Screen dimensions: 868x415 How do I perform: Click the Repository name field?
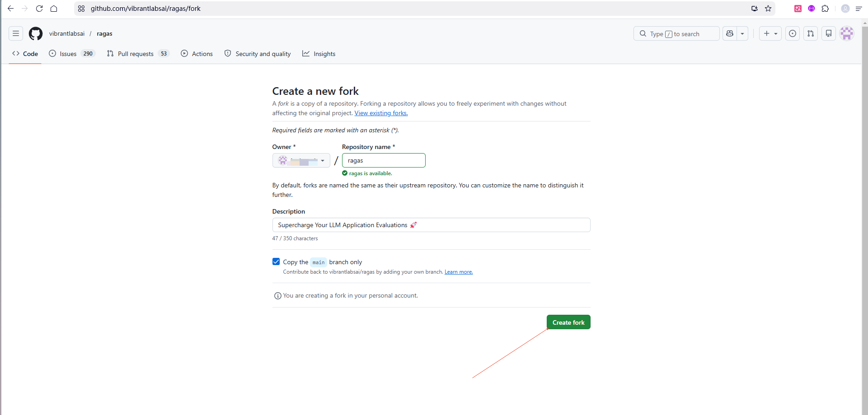pos(384,160)
